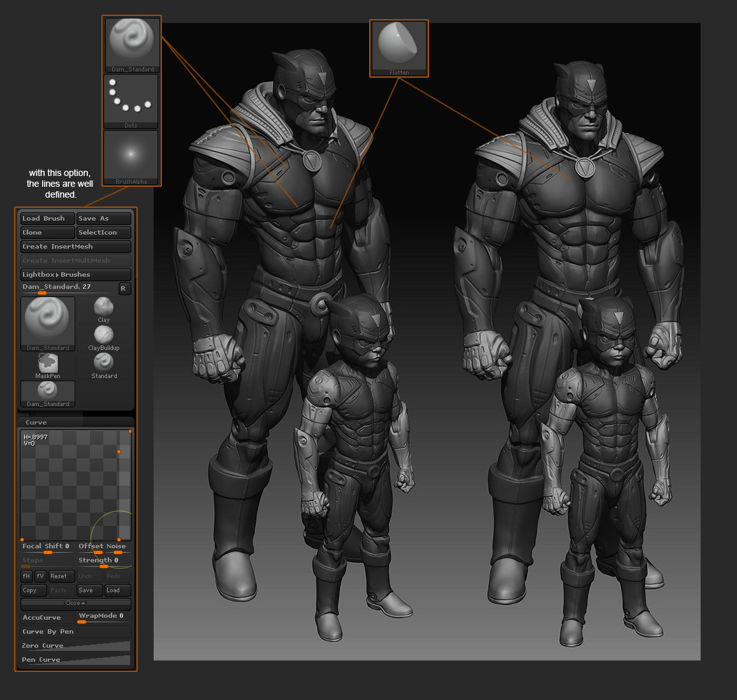
Task: Toggle AccuCurve
Action: 47,618
